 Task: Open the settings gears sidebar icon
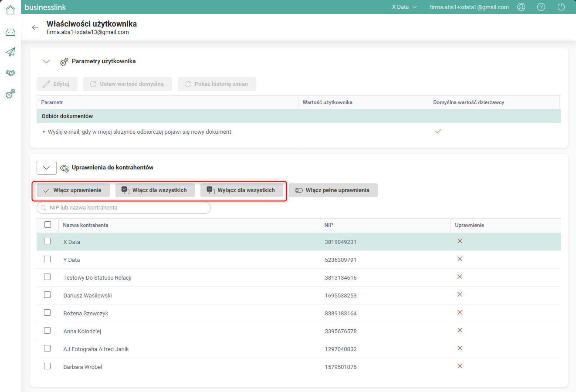[x=10, y=94]
